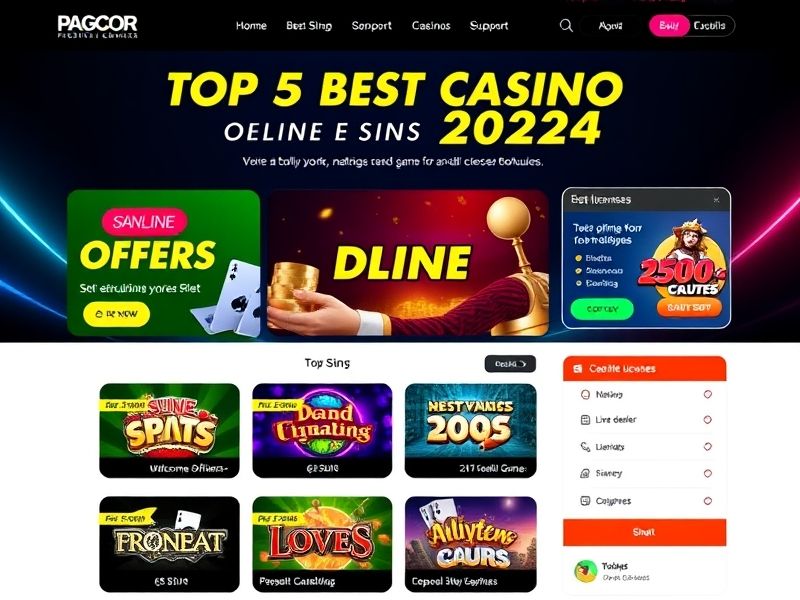The height and width of the screenshot is (600, 800).
Task: Toggle the pink pill in header switch
Action: (669, 26)
